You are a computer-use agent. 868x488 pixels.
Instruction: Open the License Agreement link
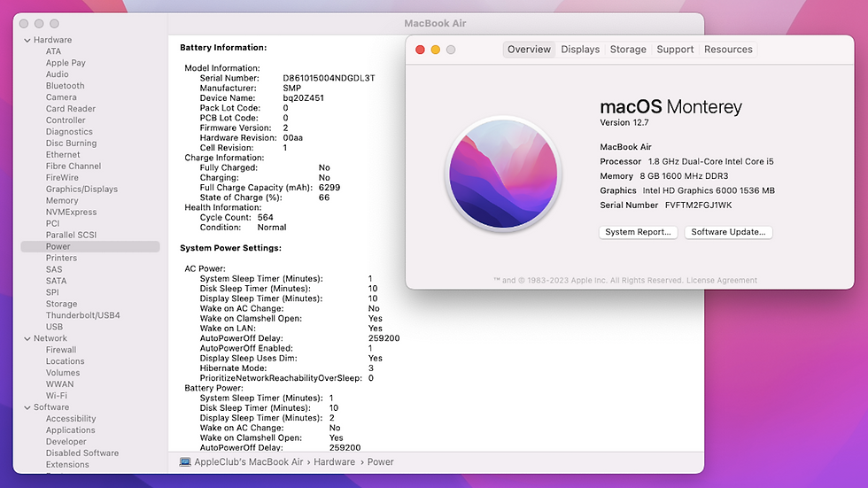721,281
